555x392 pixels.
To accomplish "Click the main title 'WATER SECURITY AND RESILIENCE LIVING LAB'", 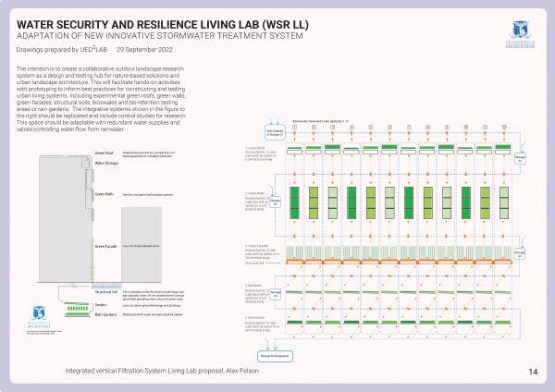I will coord(163,25).
